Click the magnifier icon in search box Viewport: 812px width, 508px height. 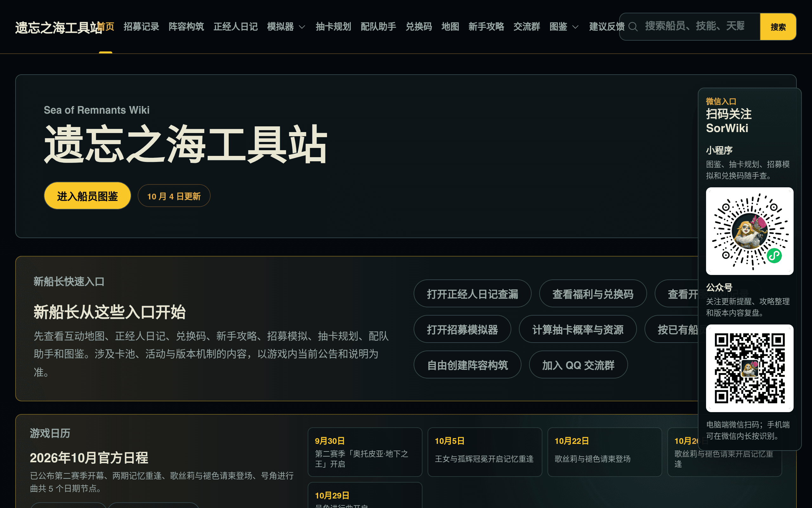(633, 27)
